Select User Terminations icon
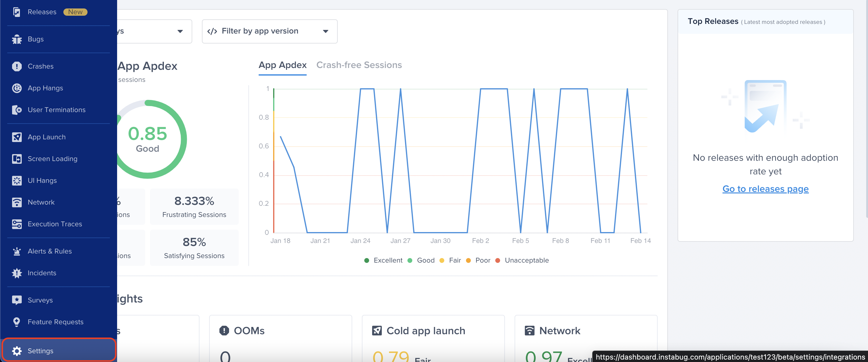The width and height of the screenshot is (868, 362). pyautogui.click(x=17, y=110)
